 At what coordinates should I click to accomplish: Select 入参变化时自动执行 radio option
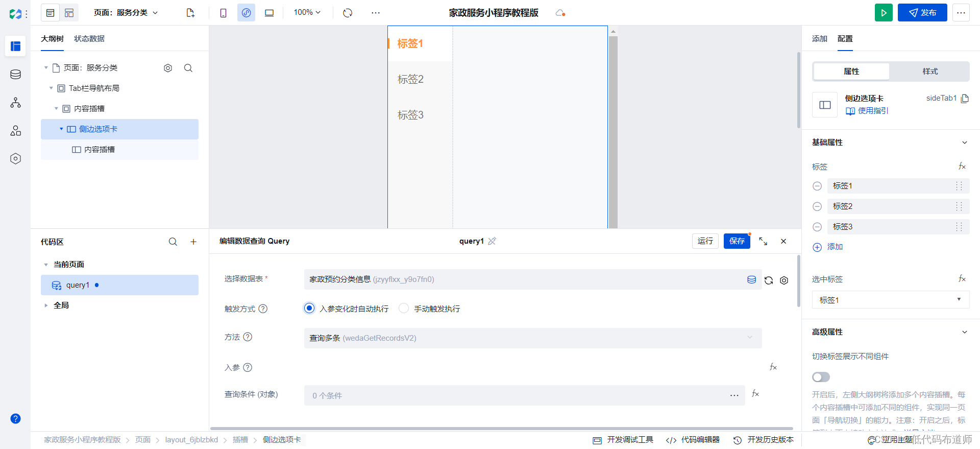309,308
